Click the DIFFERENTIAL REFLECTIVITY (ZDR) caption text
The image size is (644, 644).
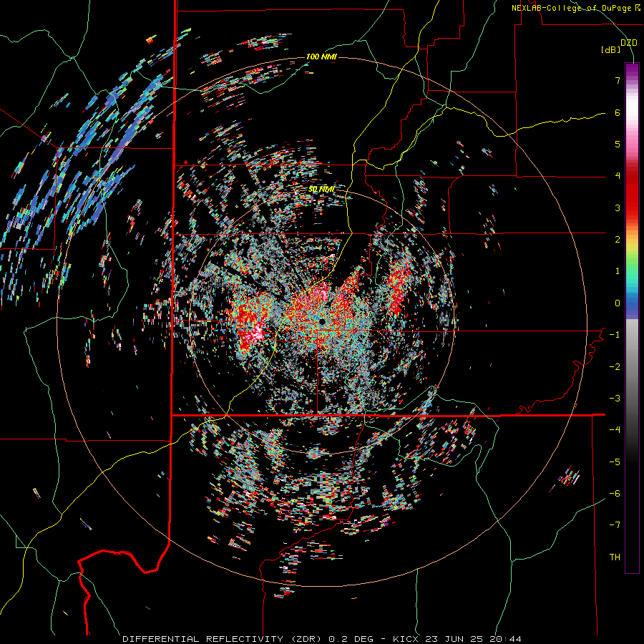[x=223, y=639]
